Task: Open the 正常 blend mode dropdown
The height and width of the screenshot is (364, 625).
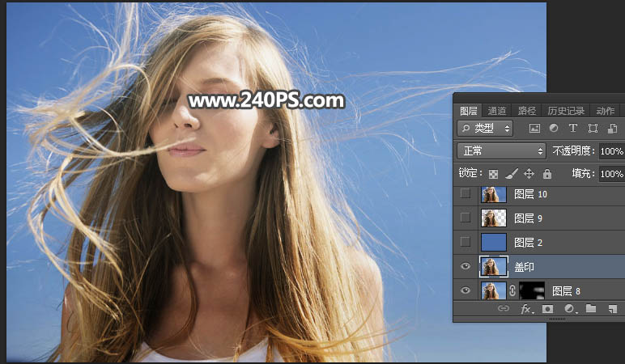Action: (501, 151)
